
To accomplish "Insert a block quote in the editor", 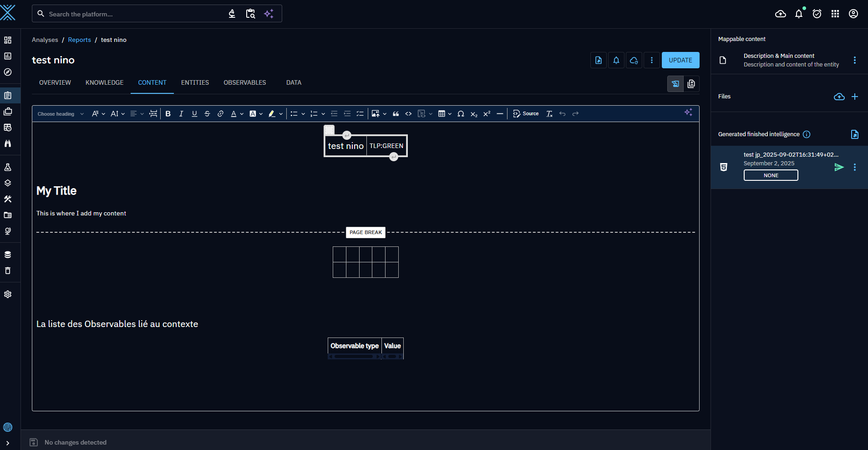I will [x=396, y=114].
